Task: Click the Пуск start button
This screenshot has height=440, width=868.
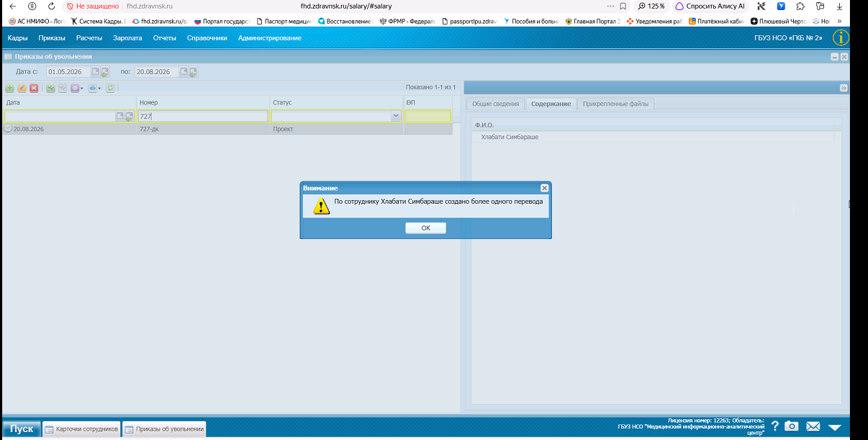Action: 21,428
